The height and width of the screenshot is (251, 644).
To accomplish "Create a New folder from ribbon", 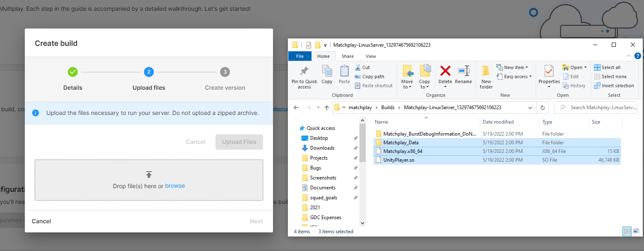I will (486, 77).
